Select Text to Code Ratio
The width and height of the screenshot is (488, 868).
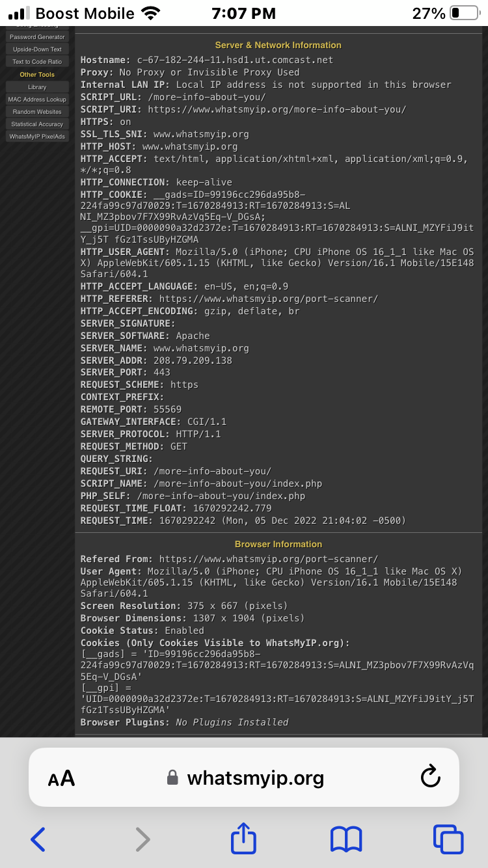point(36,62)
